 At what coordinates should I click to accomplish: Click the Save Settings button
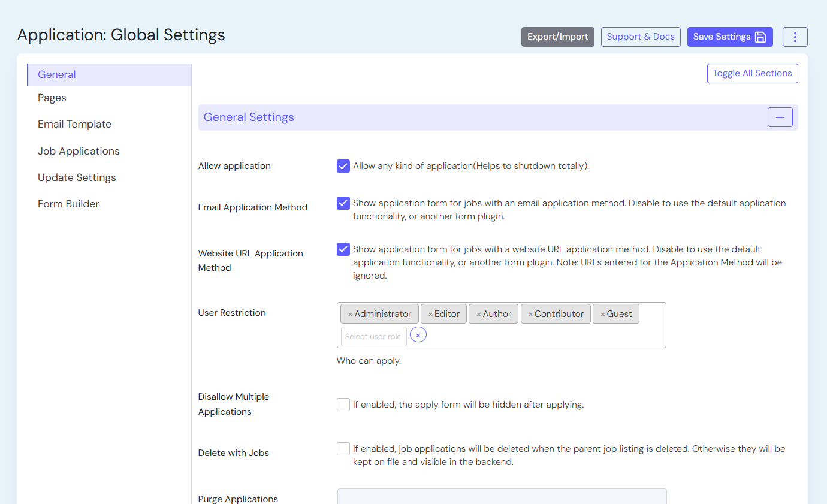(729, 37)
